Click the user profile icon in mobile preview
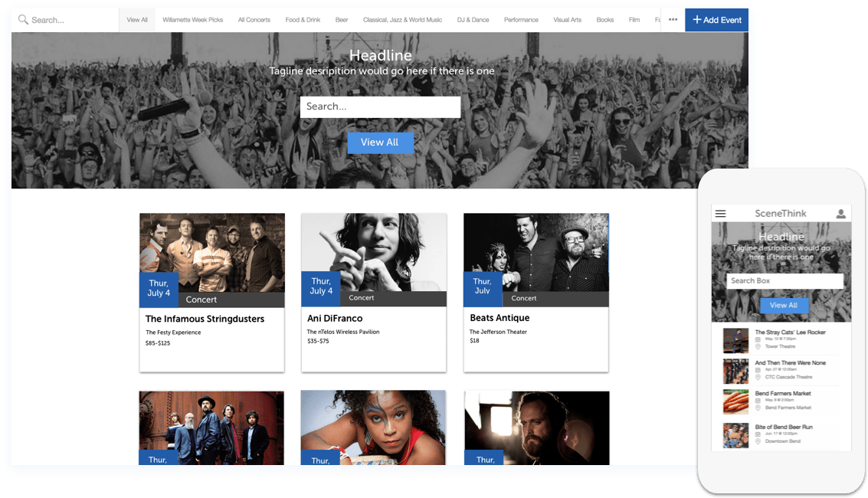The height and width of the screenshot is (498, 868). 840,214
